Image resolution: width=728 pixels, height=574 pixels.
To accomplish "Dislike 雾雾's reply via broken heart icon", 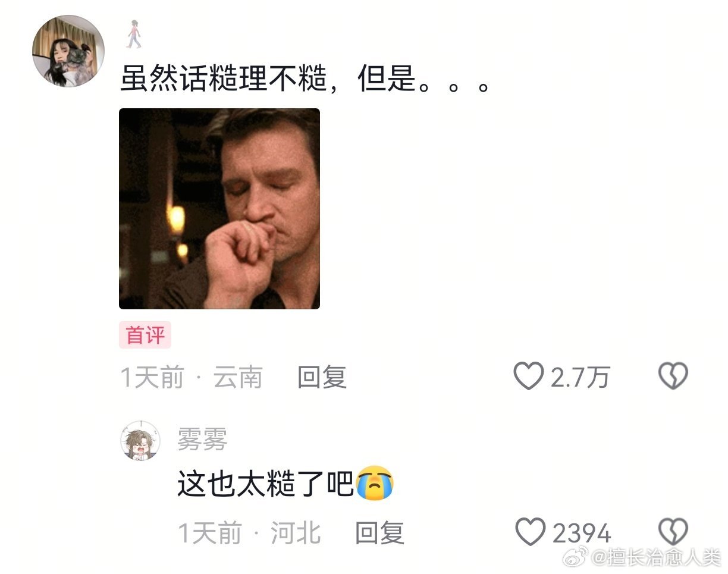I will pos(673,532).
